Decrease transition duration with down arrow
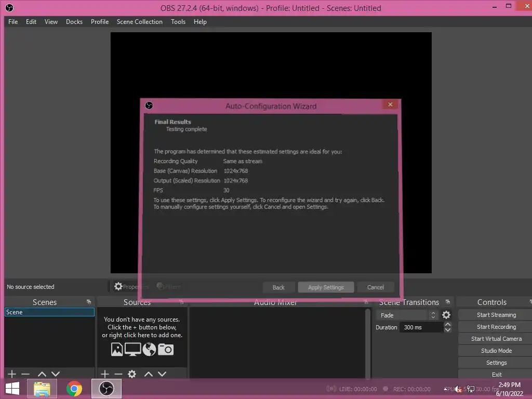532x399 pixels. 448,330
